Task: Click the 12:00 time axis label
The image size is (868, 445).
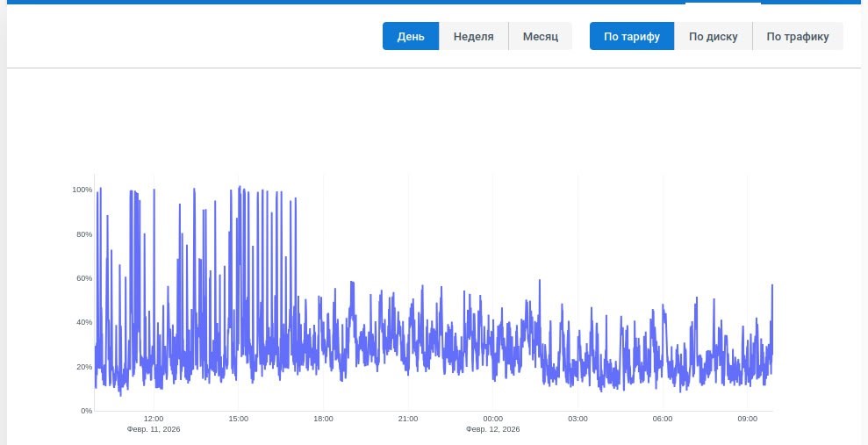Action: (154, 419)
